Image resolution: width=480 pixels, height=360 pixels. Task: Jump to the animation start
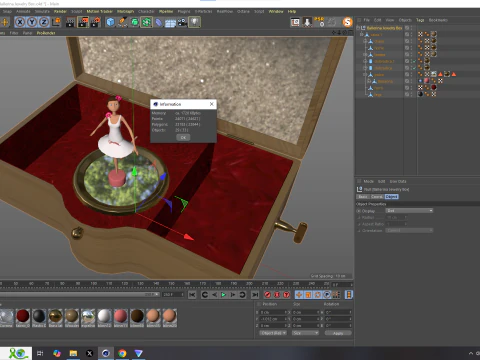(192, 295)
